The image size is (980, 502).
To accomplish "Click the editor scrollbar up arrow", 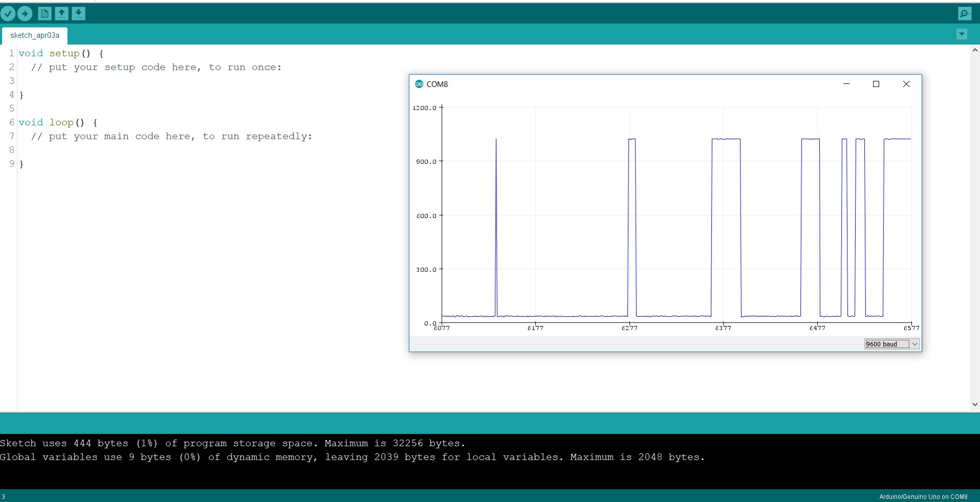I will (975, 50).
